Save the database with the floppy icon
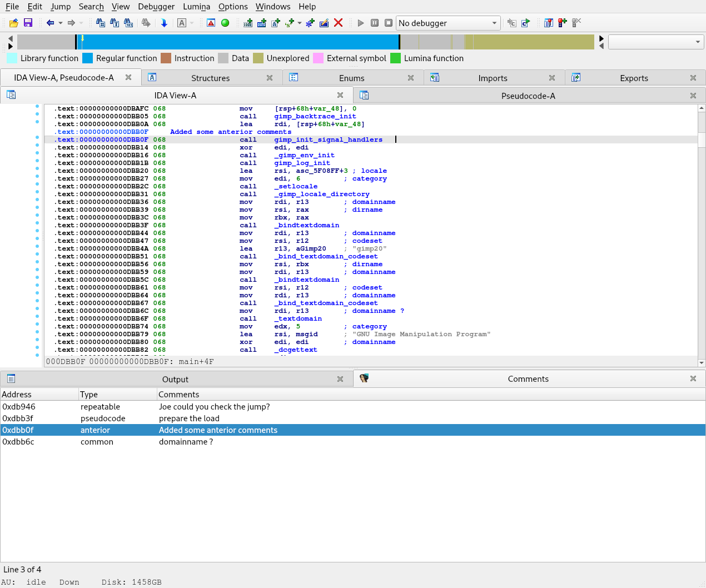This screenshot has height=588, width=706. pyautogui.click(x=28, y=23)
